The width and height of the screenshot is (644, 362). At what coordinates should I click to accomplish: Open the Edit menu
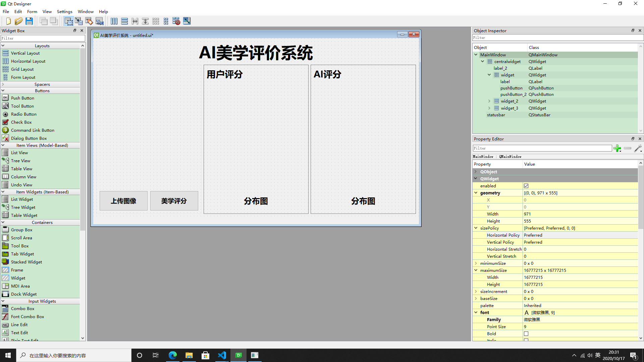point(18,11)
